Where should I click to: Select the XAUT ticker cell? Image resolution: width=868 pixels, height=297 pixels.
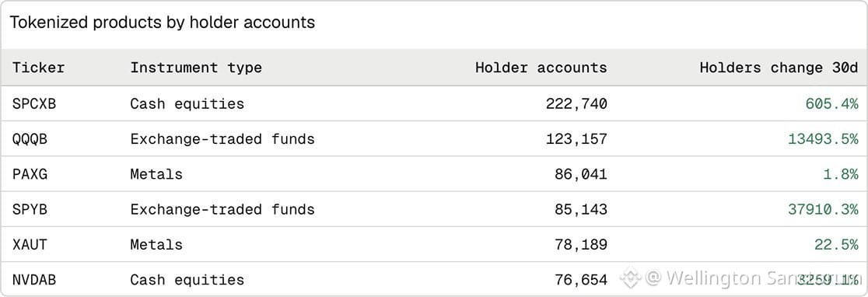pyautogui.click(x=30, y=244)
